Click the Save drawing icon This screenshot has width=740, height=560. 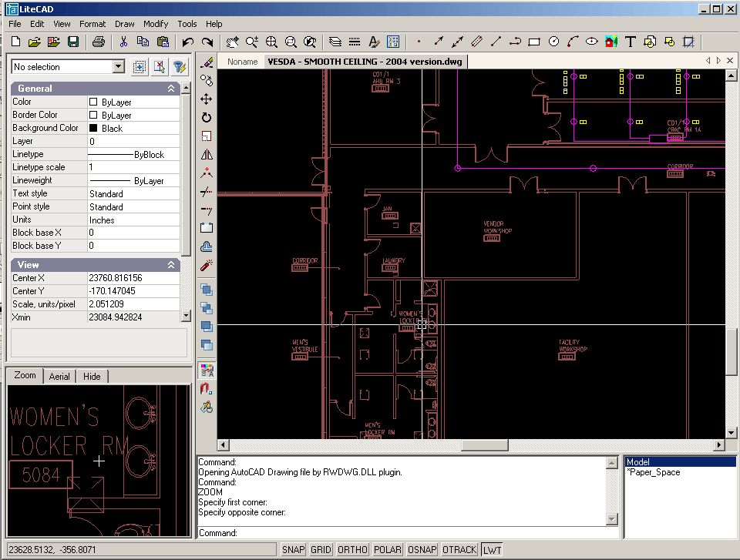pos(73,42)
